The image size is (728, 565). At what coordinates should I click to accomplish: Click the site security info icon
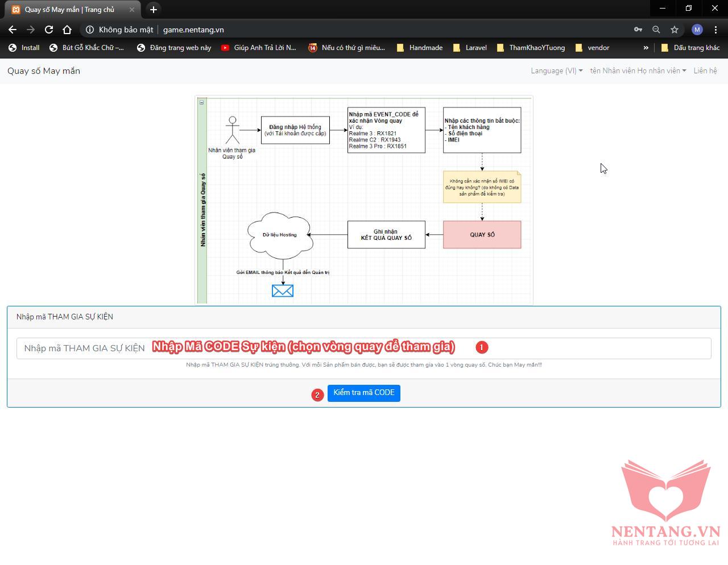90,30
